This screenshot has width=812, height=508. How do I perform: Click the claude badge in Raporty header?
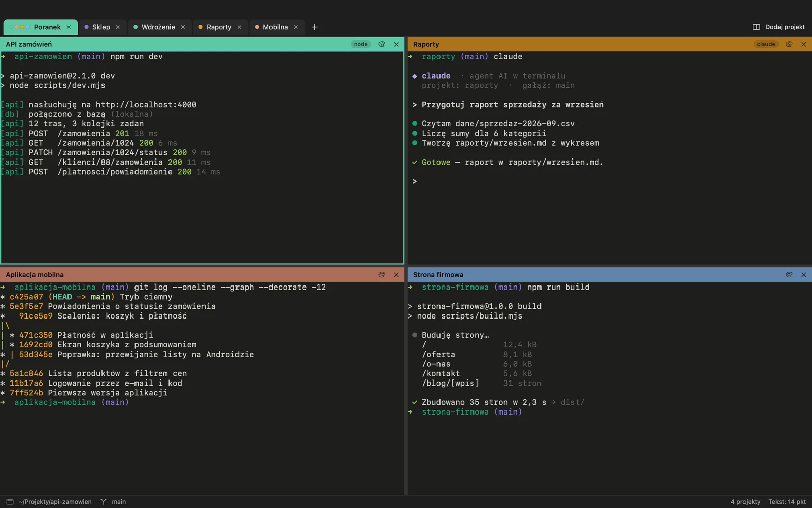pyautogui.click(x=766, y=44)
